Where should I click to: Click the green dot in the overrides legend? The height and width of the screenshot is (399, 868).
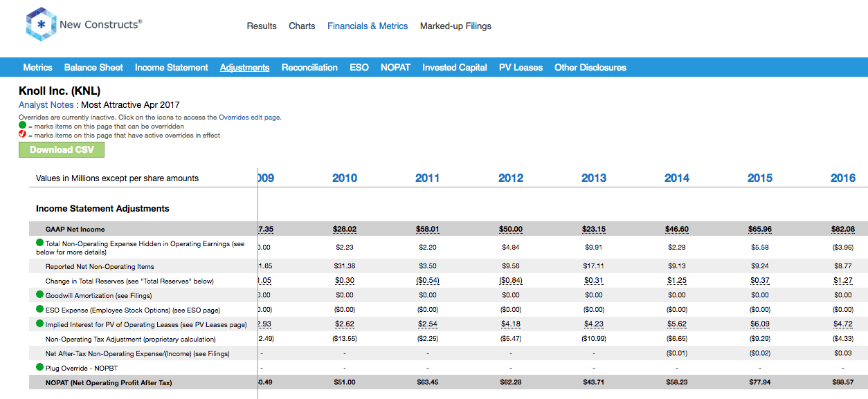23,126
